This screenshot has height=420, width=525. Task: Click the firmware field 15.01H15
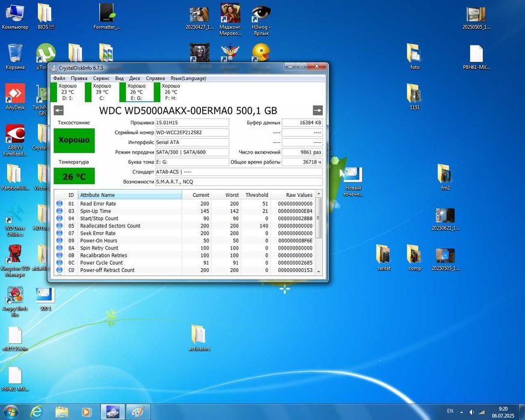[x=192, y=122]
